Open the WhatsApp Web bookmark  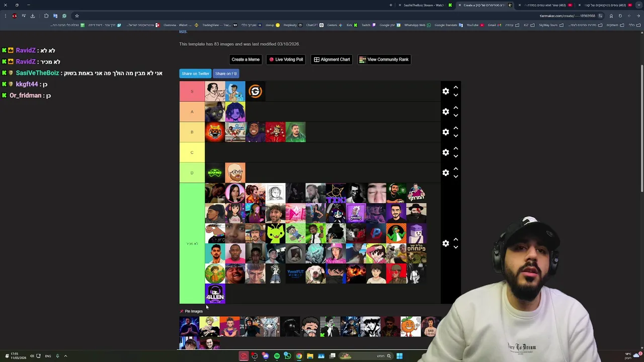pyautogui.click(x=418, y=25)
